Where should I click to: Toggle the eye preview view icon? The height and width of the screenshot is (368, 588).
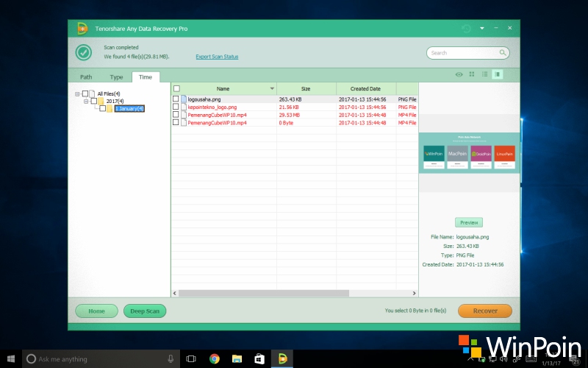coord(459,74)
